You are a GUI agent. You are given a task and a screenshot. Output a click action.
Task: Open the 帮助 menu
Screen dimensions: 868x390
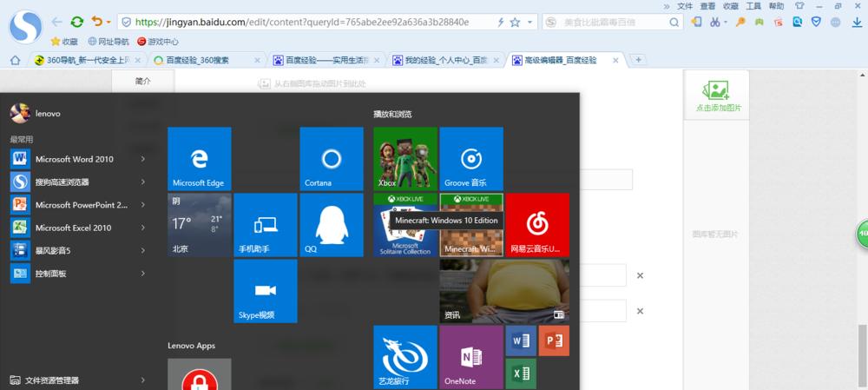click(x=776, y=6)
